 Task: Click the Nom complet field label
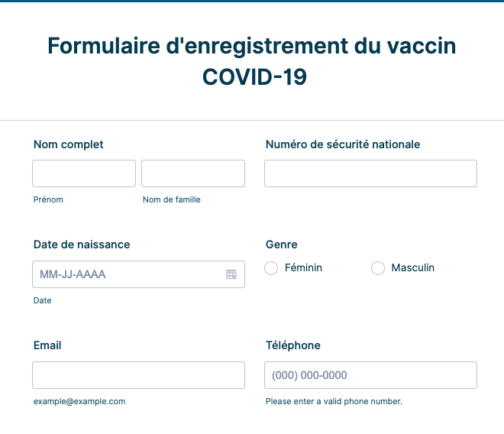pos(69,144)
